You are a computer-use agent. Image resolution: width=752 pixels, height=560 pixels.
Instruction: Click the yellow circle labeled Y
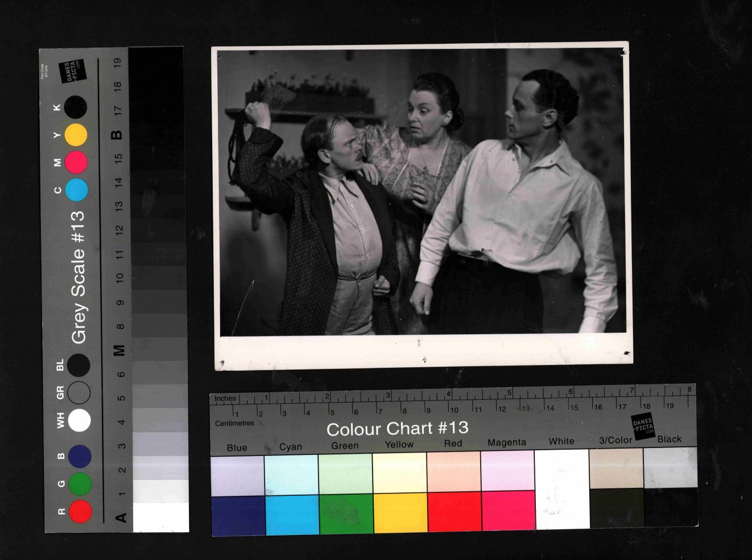[76, 135]
